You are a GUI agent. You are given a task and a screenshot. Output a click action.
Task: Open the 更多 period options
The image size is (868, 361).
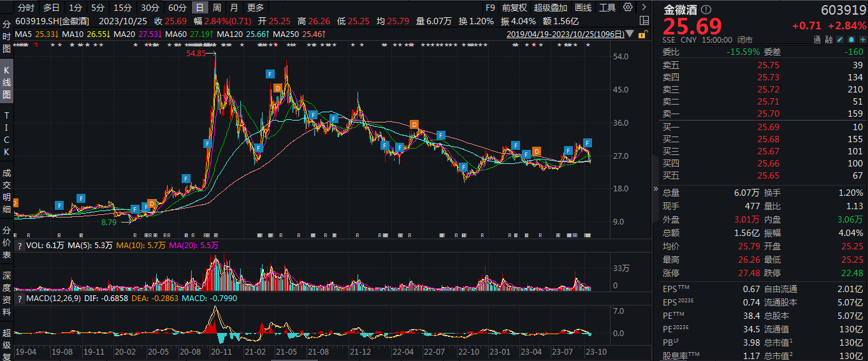256,8
